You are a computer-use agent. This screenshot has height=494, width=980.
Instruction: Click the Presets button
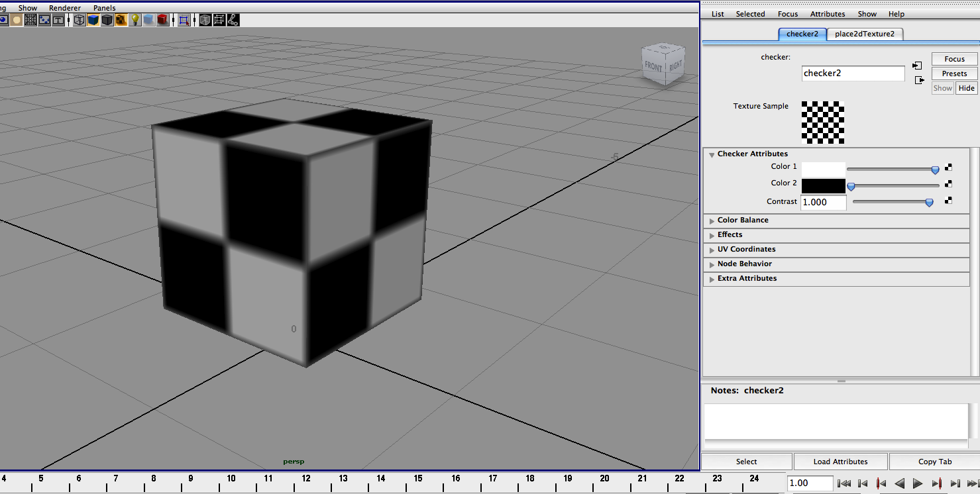coord(954,73)
